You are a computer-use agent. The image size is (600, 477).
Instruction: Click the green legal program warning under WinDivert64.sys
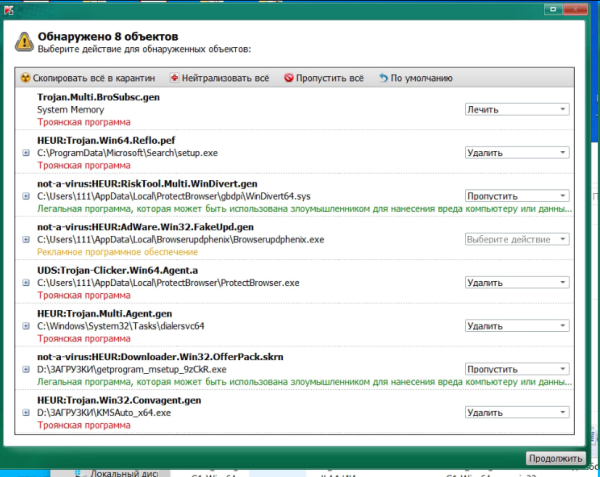(304, 209)
